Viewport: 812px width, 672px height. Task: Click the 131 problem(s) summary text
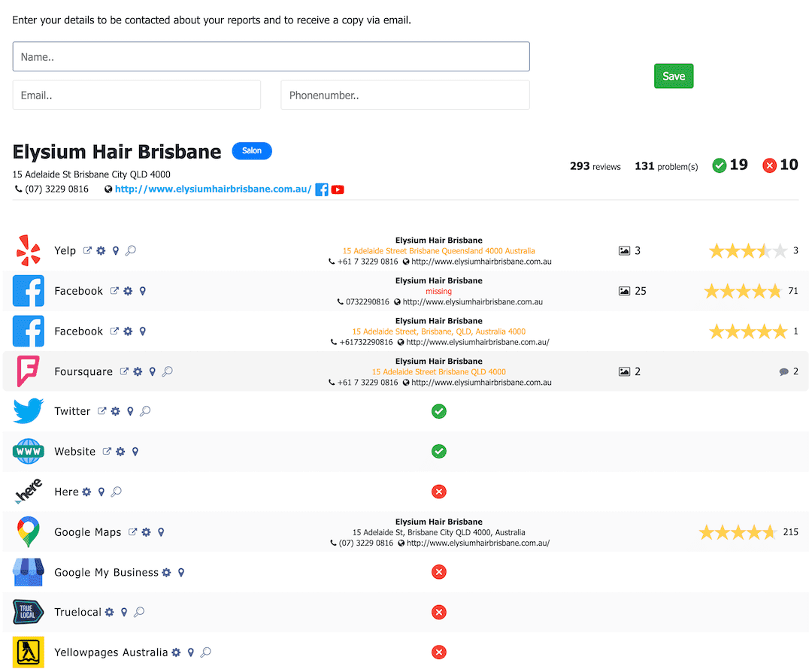point(666,166)
